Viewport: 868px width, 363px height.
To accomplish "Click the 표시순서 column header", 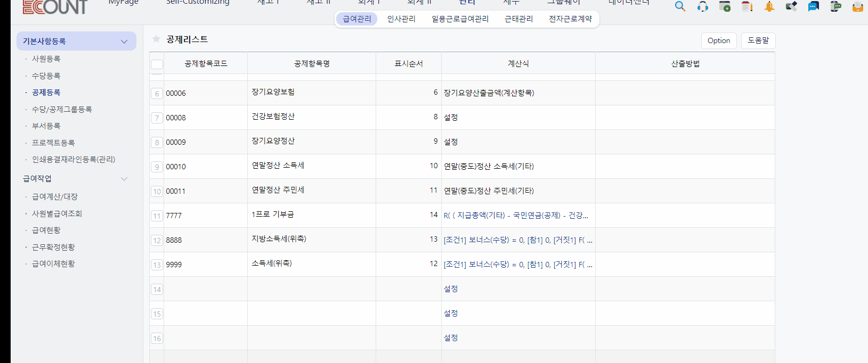I will point(409,63).
